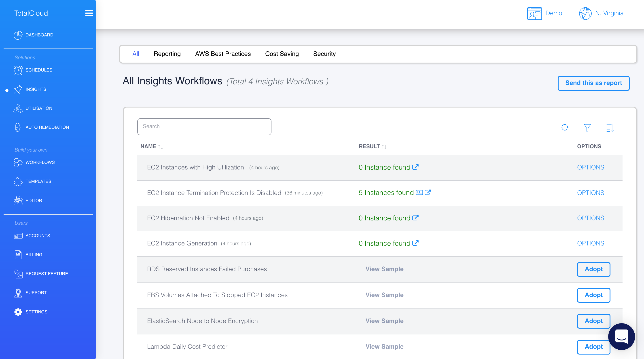Adopt EBS Volumes Attached To Stopped EC2

tap(593, 295)
